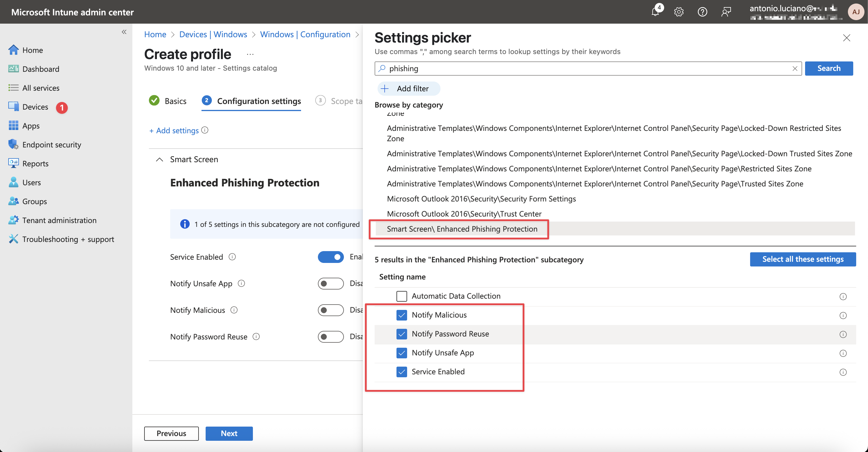
Task: Open Endpoint security in sidebar
Action: click(45, 144)
